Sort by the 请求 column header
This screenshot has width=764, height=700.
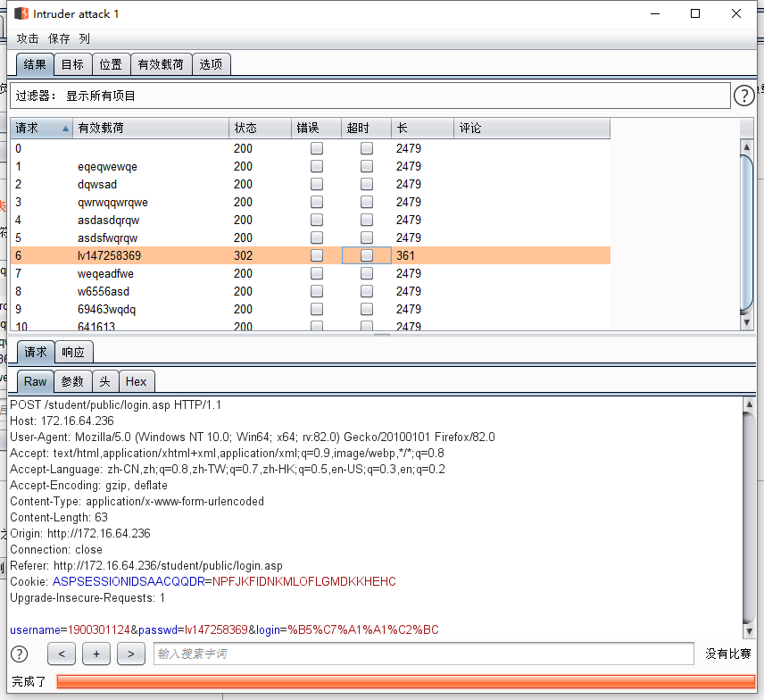pyautogui.click(x=41, y=129)
